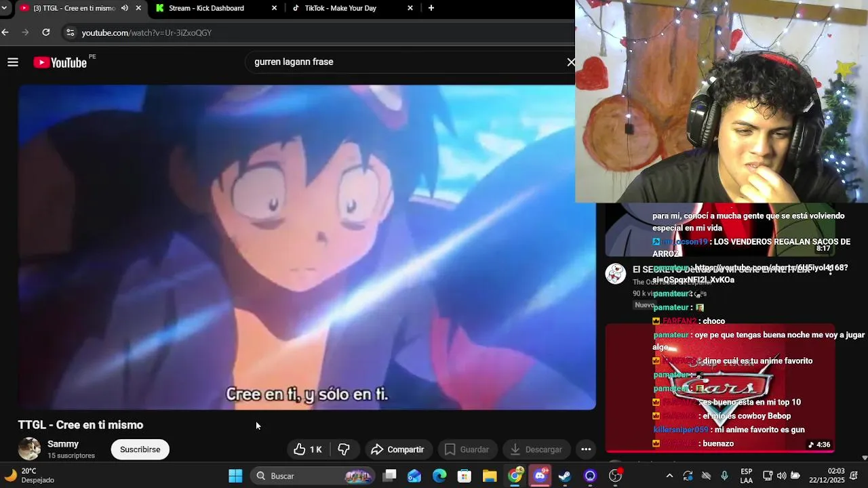Screen dimensions: 868x488
Task: Open Sammy's channel avatar
Action: click(29, 449)
